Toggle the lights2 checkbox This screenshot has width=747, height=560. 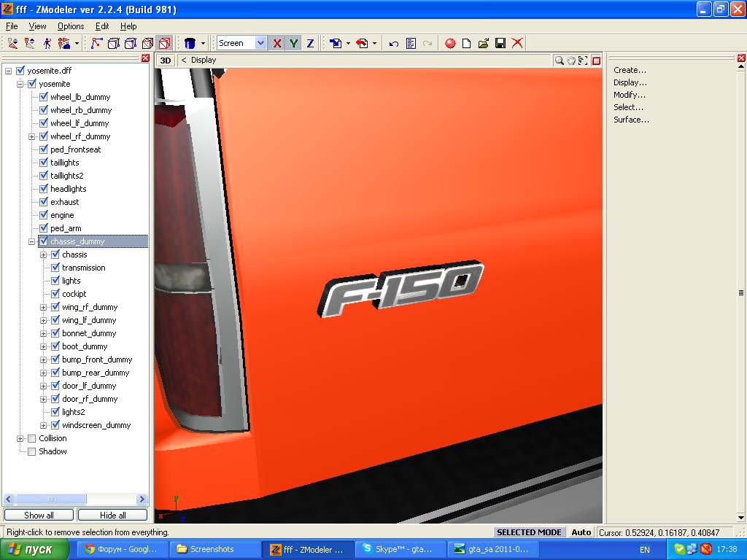click(x=55, y=412)
